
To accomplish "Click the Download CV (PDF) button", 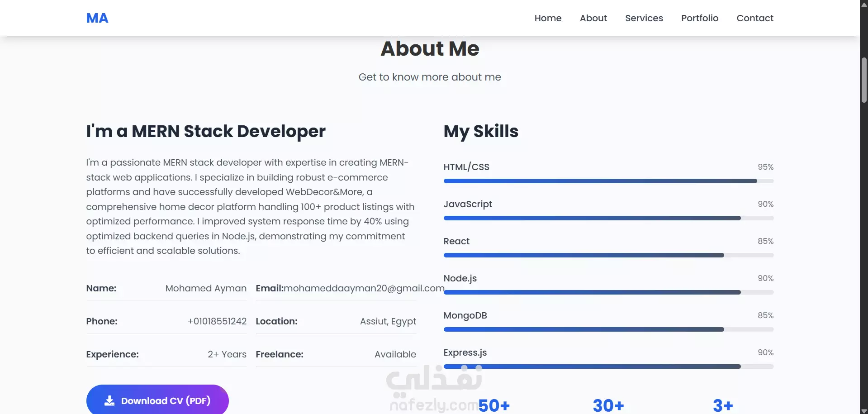I will pyautogui.click(x=157, y=400).
